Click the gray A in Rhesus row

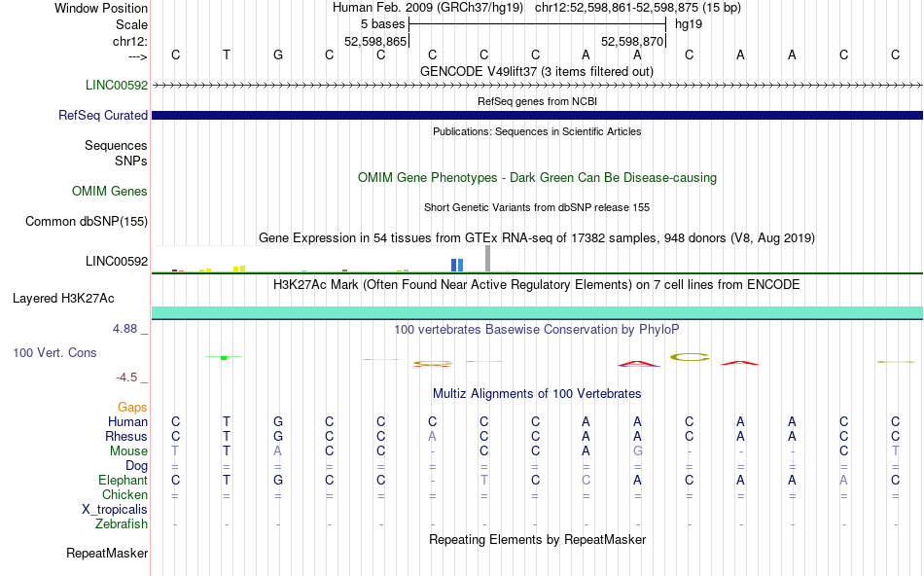click(x=433, y=436)
